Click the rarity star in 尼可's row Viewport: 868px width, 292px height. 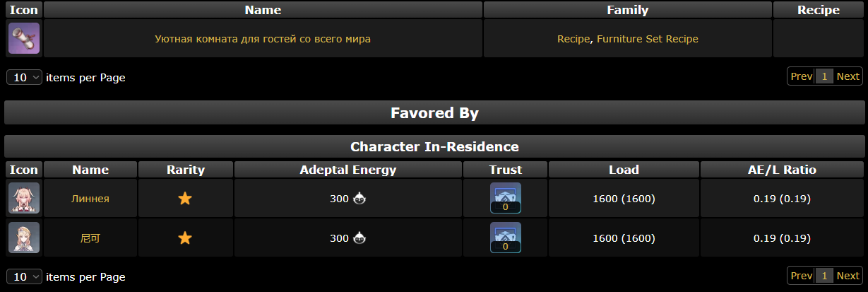(185, 238)
